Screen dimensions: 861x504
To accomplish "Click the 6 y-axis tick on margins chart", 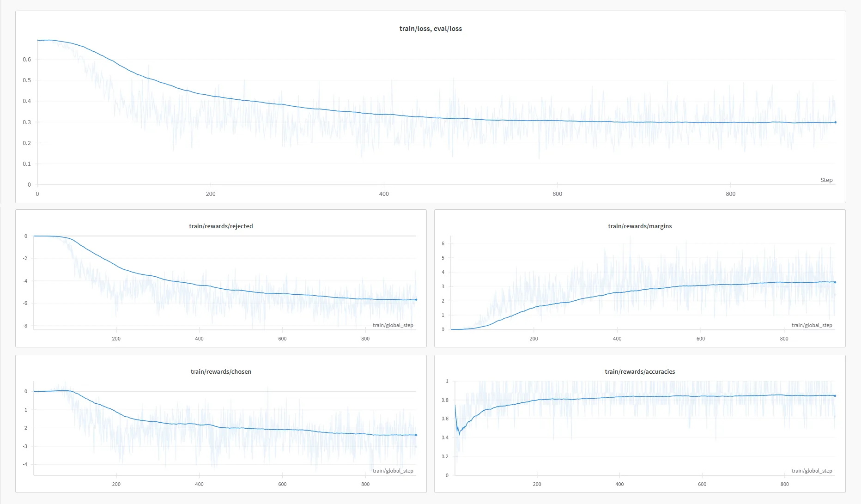I will [443, 244].
